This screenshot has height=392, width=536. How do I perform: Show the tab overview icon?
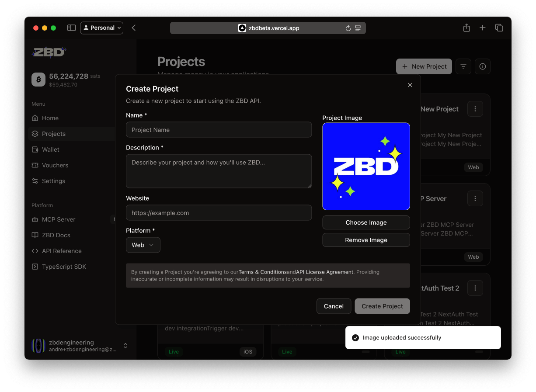click(x=499, y=28)
